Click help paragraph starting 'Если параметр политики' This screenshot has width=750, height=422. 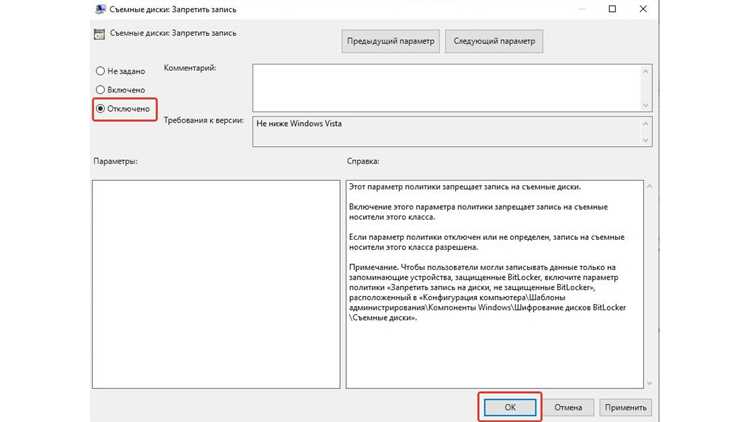pyautogui.click(x=486, y=242)
